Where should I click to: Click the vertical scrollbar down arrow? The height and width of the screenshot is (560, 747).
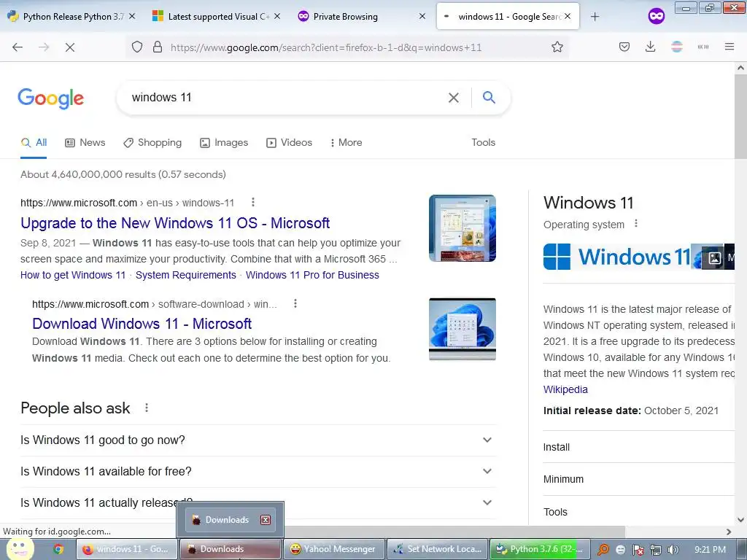pos(740,519)
